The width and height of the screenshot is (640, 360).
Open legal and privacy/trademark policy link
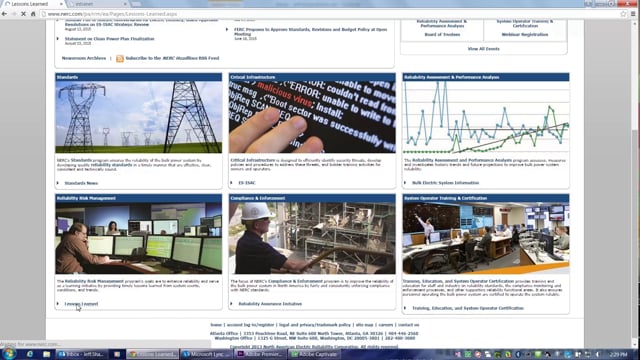pyautogui.click(x=315, y=325)
